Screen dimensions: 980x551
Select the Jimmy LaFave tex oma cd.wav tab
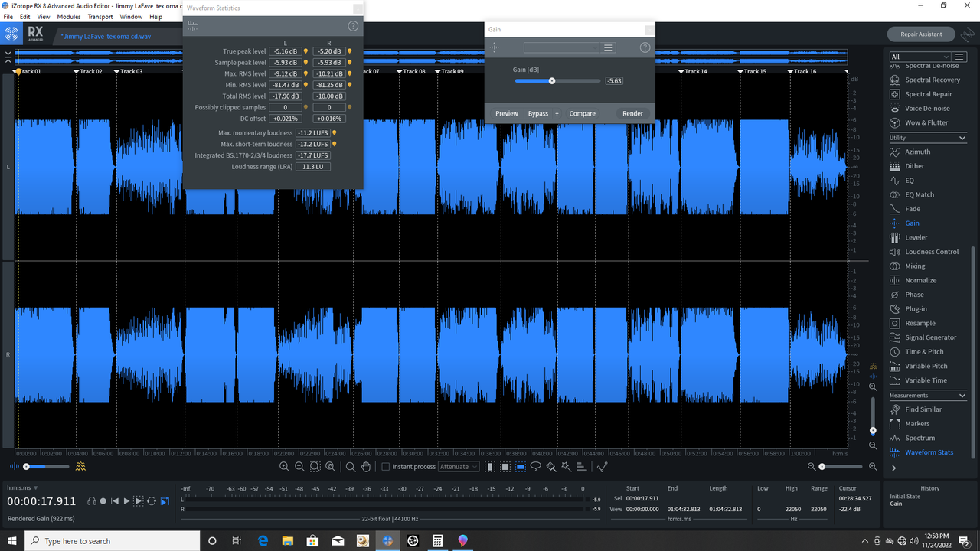tap(105, 36)
